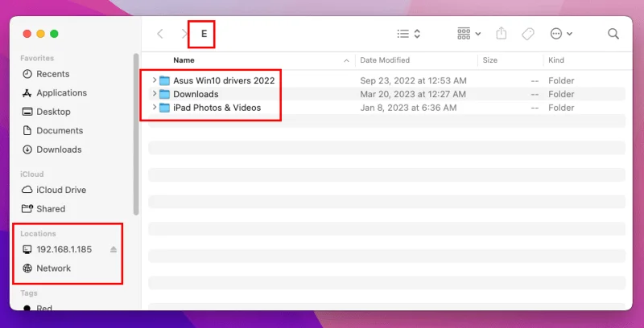Open the group-by grid dropdown

point(469,34)
